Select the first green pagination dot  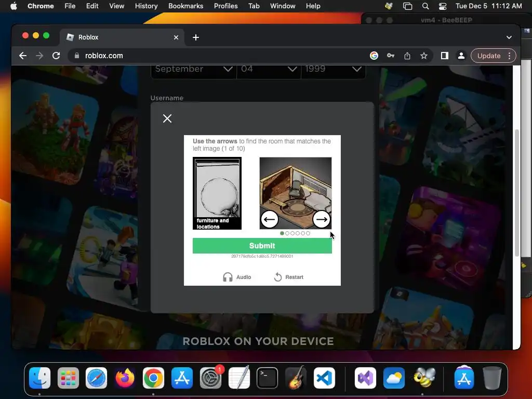click(282, 233)
